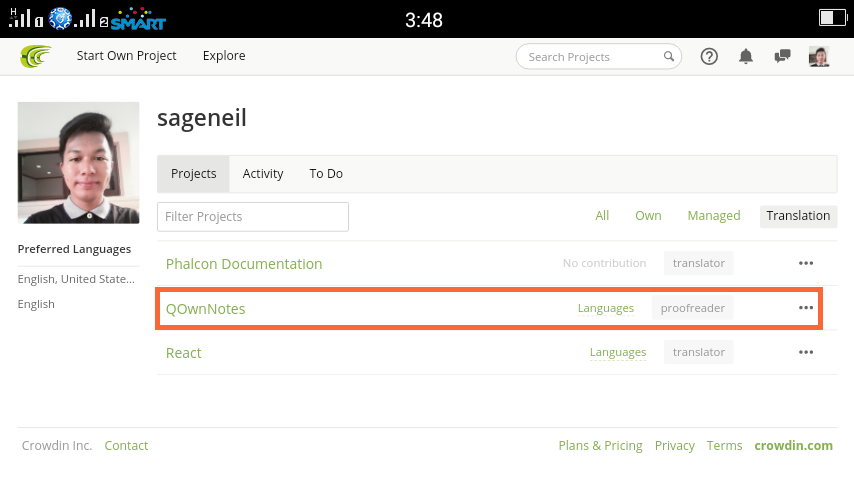Viewport: 854px width, 480px height.
Task: Open the React more options menu
Action: pyautogui.click(x=806, y=352)
